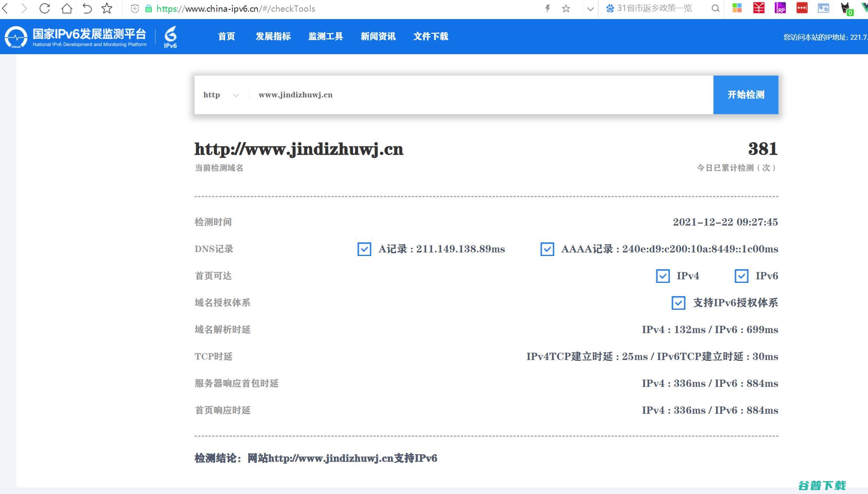Viewport: 868px width, 494px height.
Task: Expand the http protocol dropdown
Action: (x=221, y=95)
